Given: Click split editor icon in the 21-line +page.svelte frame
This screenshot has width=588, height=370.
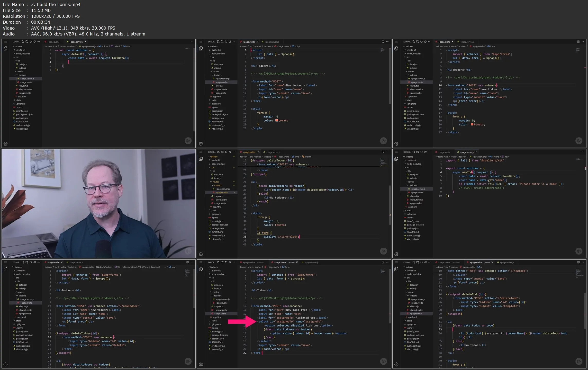Looking at the screenshot, I should [x=383, y=42].
